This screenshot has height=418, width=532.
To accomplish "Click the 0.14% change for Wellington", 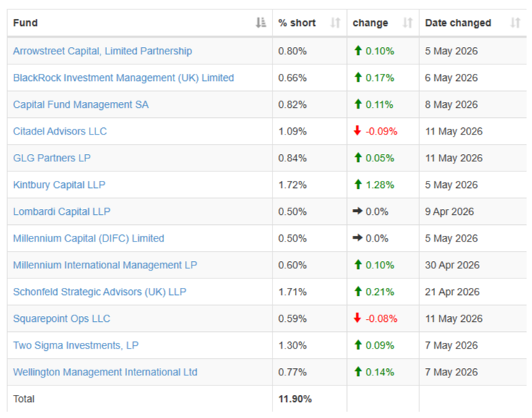I will [x=380, y=372].
